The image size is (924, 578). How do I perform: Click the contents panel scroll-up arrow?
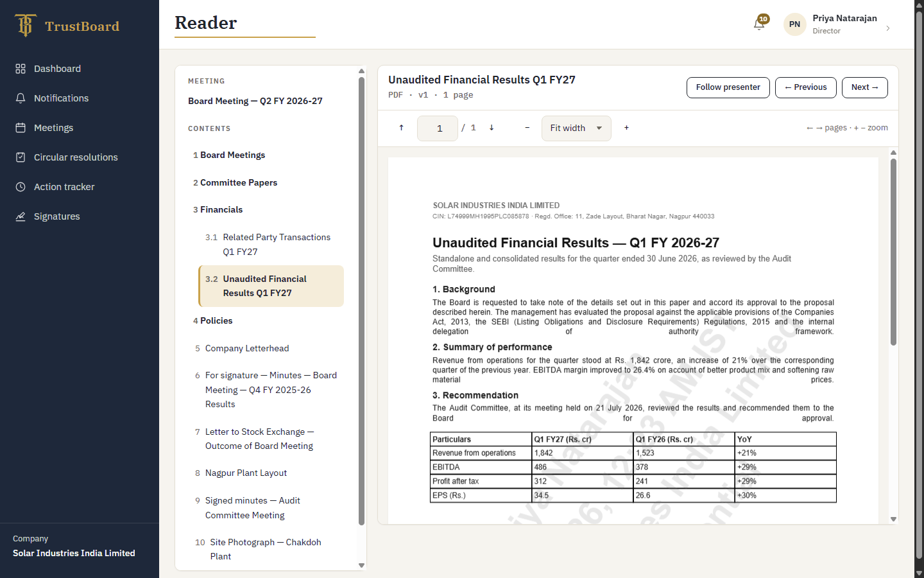coord(361,71)
